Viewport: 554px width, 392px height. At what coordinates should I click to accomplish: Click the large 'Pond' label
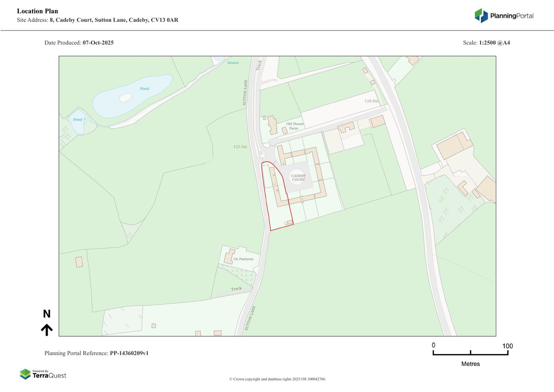[x=144, y=89]
